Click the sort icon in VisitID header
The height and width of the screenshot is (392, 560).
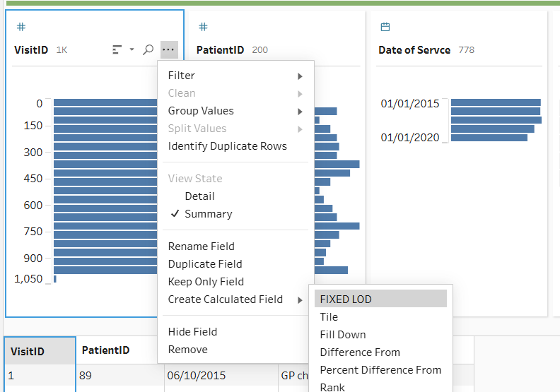point(117,49)
